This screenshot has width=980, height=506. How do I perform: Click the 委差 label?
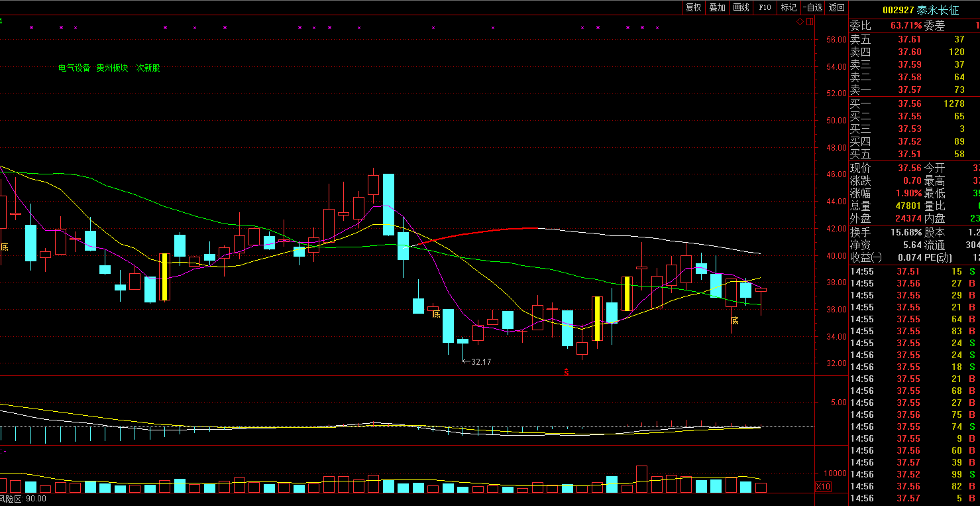click(x=934, y=26)
